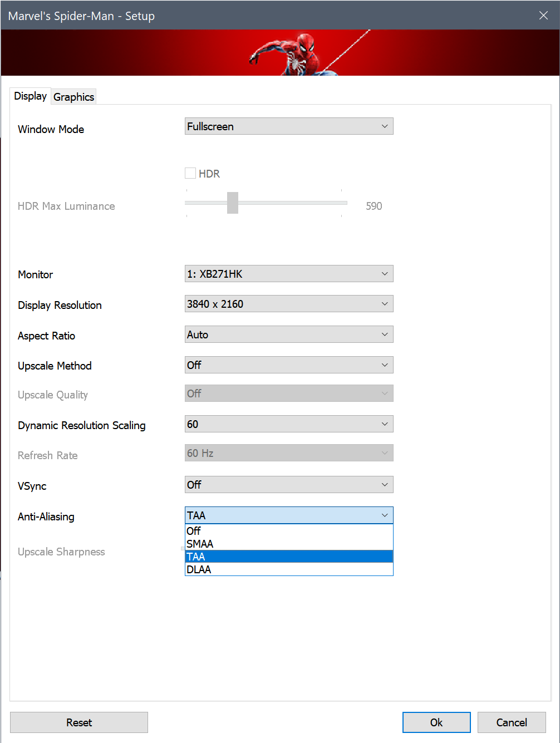Pick TAA from the open list
560x743 pixels.
coord(289,557)
